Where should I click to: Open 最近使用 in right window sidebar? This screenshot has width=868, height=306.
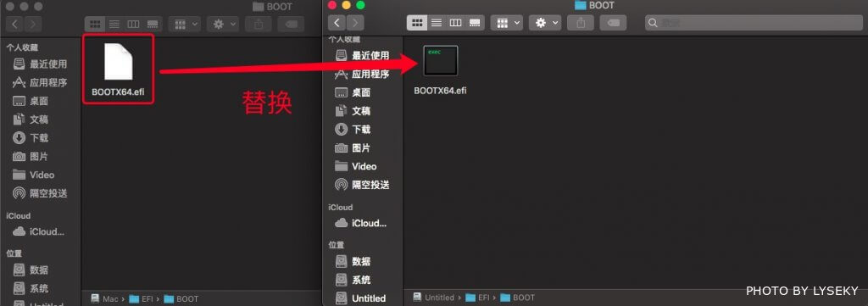point(363,55)
